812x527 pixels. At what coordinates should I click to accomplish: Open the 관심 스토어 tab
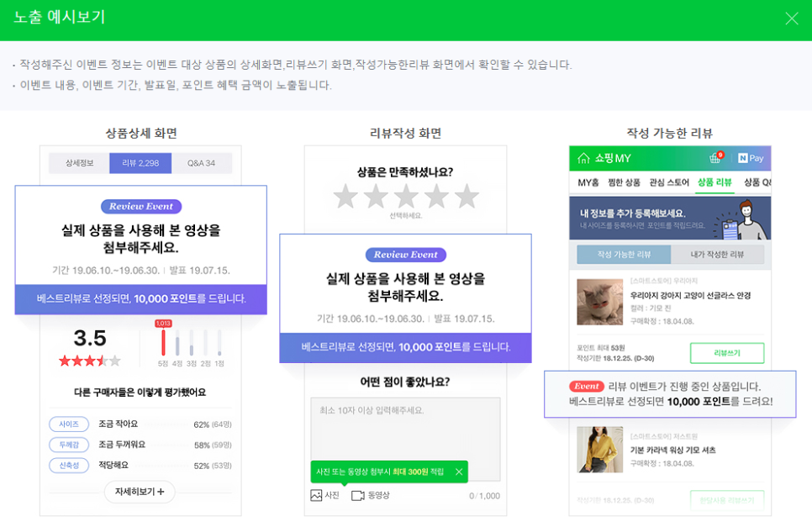(x=669, y=182)
